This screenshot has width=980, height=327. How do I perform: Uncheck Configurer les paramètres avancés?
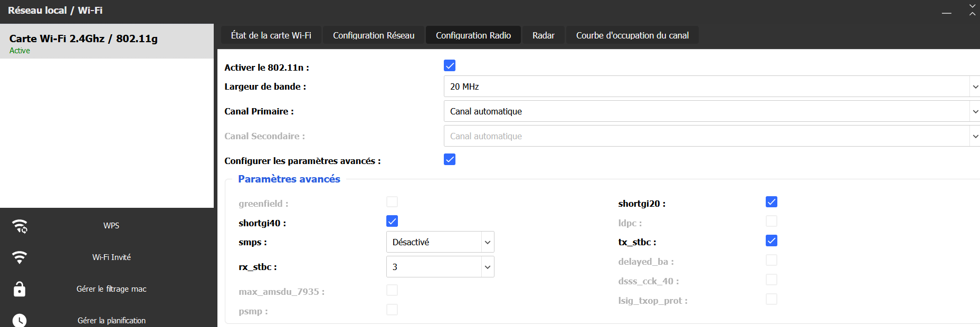click(x=450, y=159)
